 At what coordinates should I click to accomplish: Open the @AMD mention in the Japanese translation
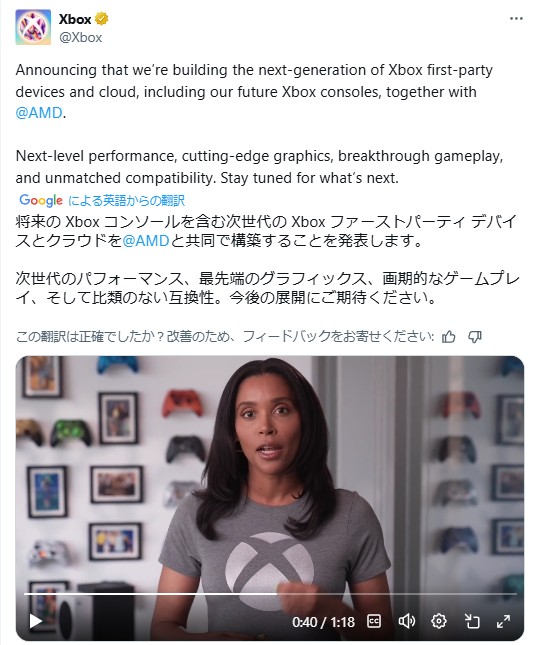point(146,241)
